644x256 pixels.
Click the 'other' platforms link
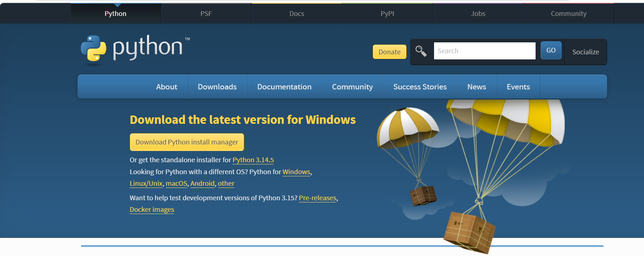point(226,184)
